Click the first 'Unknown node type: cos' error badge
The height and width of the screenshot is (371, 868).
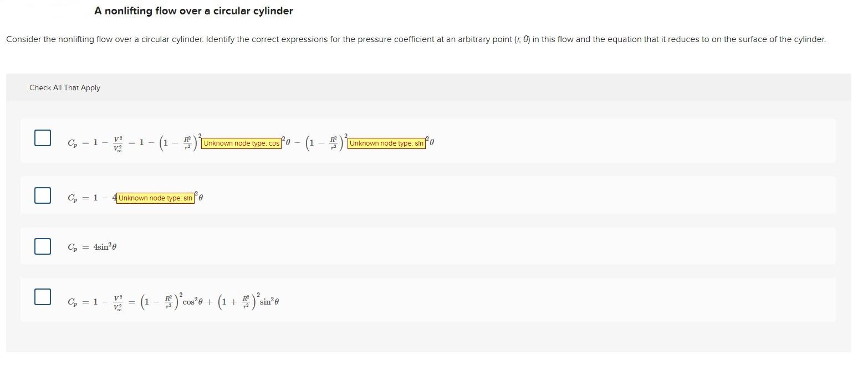point(241,143)
